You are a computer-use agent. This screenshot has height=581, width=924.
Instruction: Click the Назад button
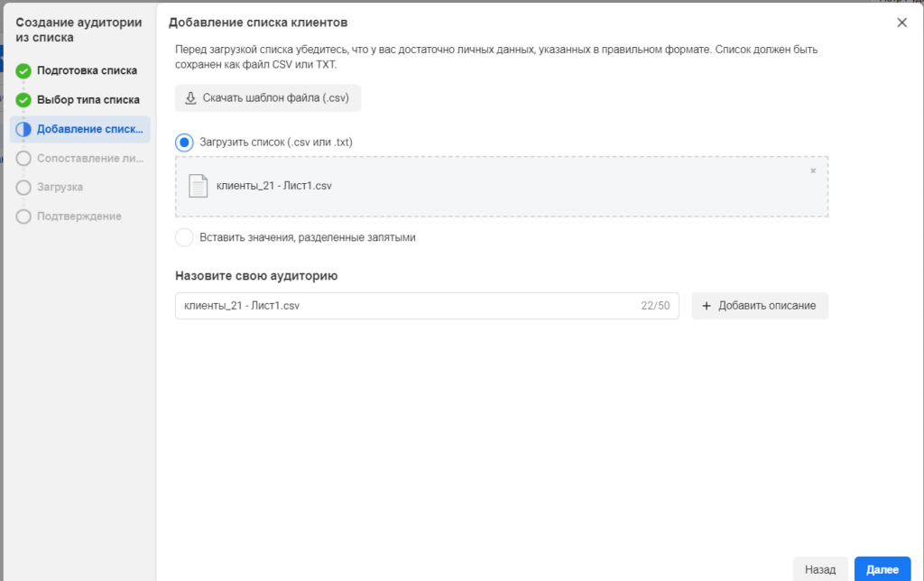[820, 569]
